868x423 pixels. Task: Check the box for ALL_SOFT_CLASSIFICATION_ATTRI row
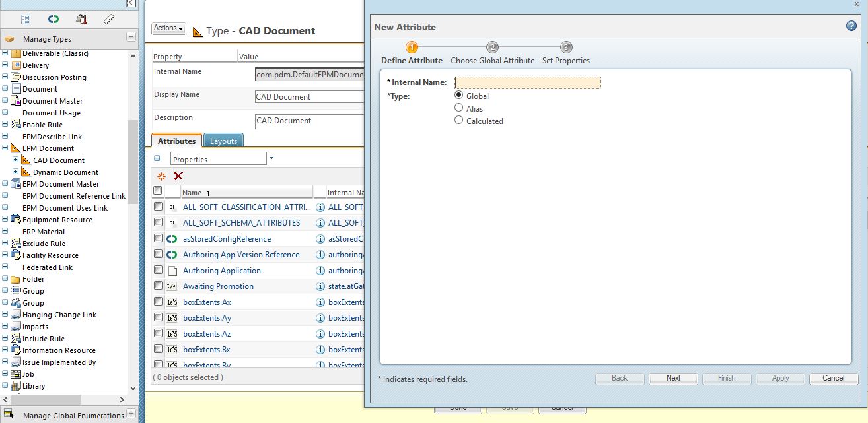point(158,207)
